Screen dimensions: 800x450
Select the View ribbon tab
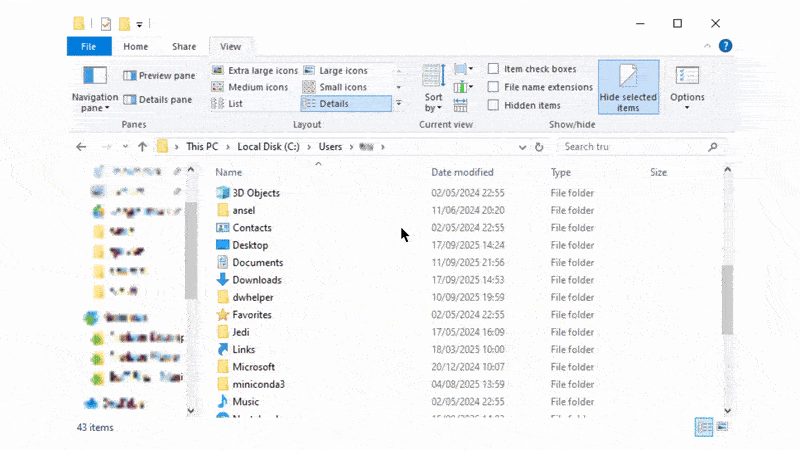[231, 46]
